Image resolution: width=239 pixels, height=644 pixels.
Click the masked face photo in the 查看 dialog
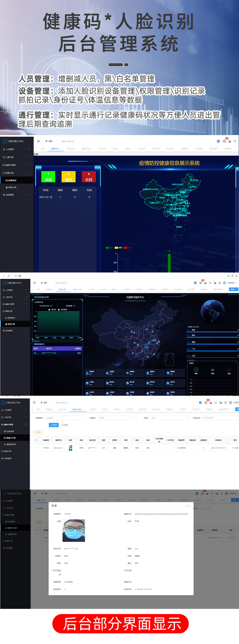(x=74, y=530)
